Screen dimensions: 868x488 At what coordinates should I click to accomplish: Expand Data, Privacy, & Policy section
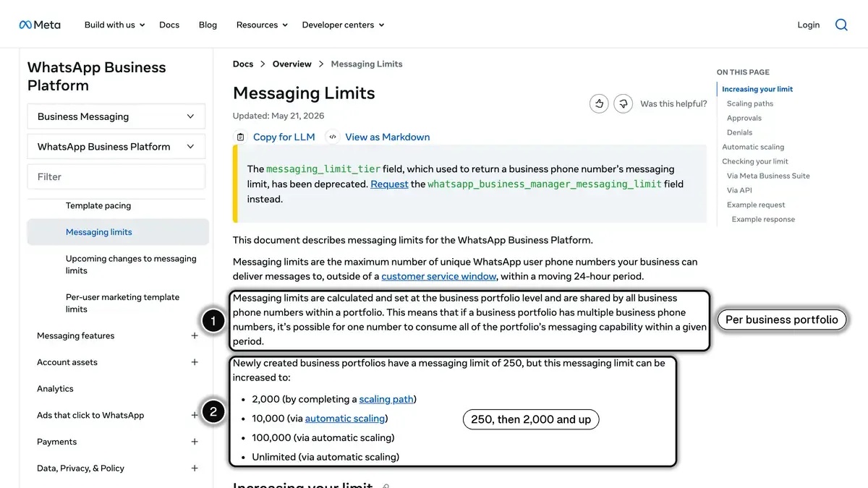195,468
